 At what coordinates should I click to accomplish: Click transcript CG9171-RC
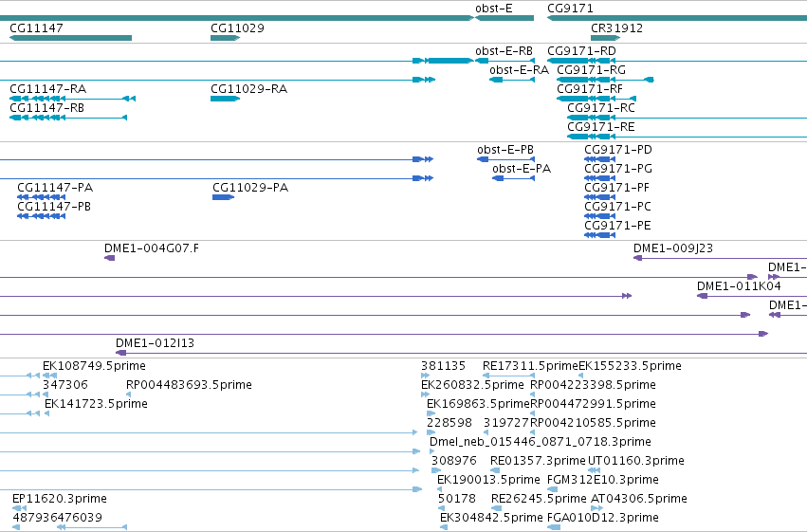[x=688, y=118]
